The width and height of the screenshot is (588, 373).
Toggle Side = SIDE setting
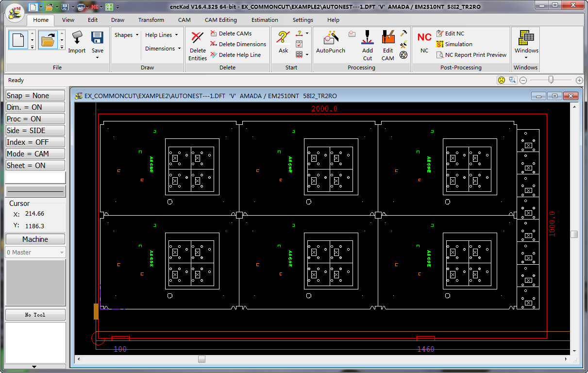pos(35,131)
